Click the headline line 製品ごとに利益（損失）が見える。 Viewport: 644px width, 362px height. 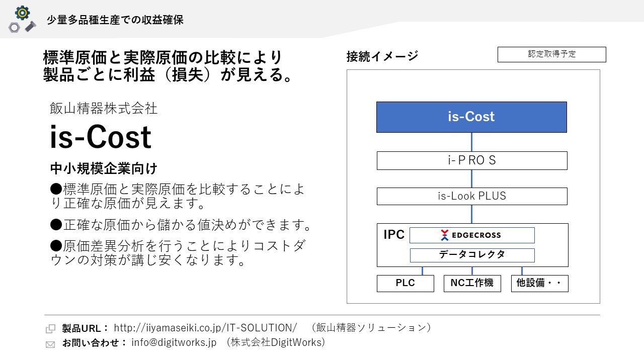[170, 75]
